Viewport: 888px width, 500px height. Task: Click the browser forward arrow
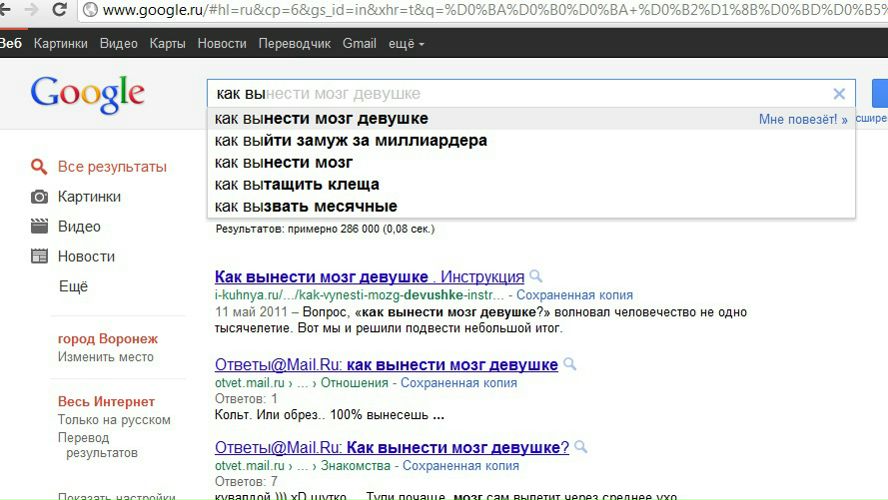[29, 10]
